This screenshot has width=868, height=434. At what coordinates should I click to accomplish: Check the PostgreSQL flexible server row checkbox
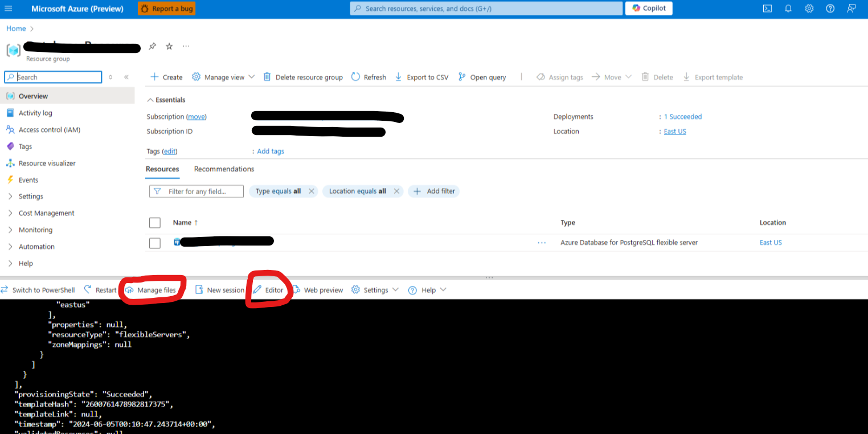pos(154,243)
